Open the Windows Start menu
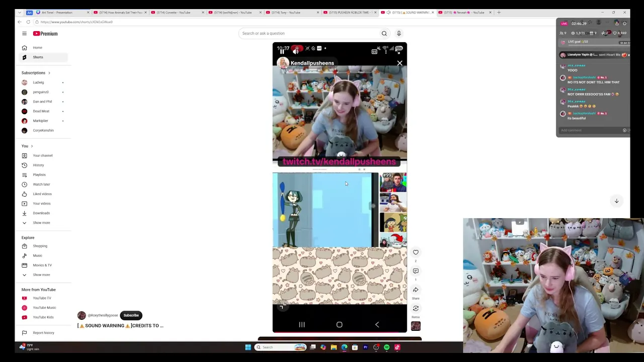This screenshot has height=362, width=644. pyautogui.click(x=248, y=347)
